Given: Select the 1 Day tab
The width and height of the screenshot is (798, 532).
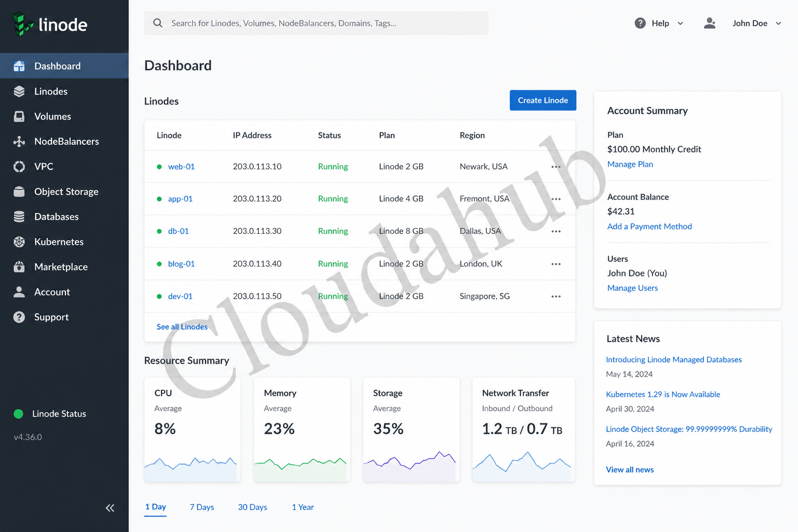Looking at the screenshot, I should pyautogui.click(x=155, y=507).
